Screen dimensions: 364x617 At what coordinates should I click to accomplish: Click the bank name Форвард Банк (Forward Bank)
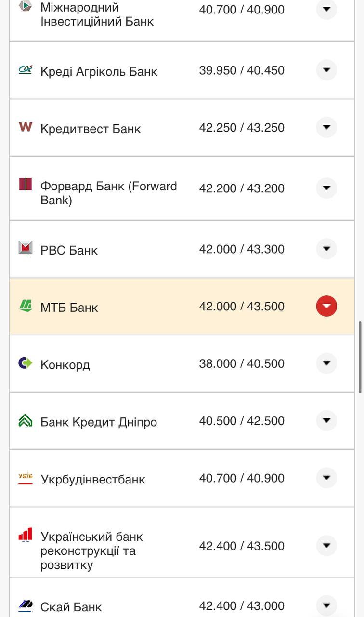pos(108,188)
